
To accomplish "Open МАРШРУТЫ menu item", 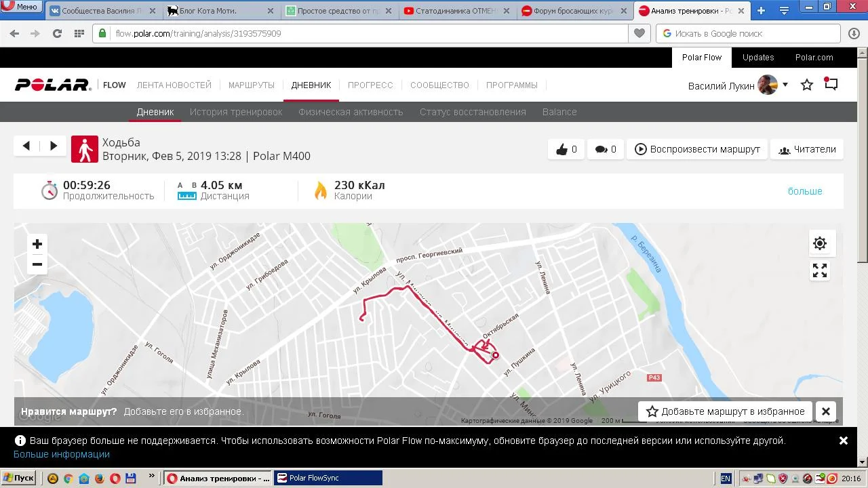I will [x=252, y=85].
